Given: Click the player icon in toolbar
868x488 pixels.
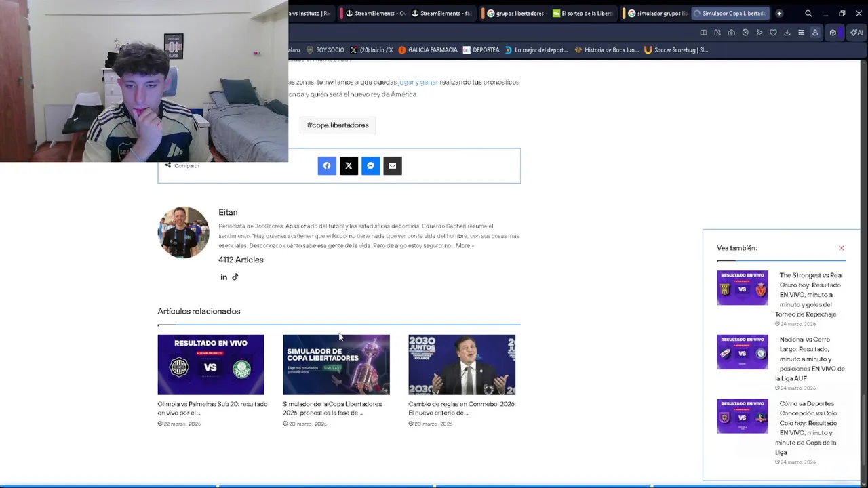Looking at the screenshot, I should [x=759, y=33].
